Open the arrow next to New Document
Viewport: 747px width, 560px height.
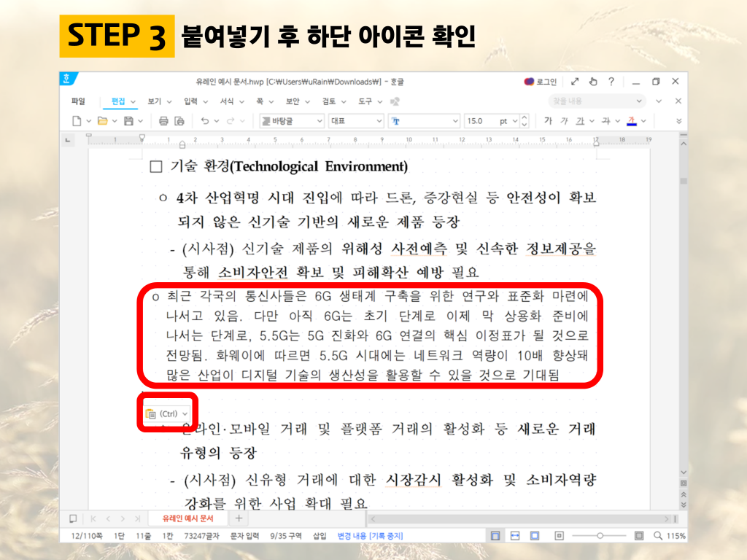click(x=88, y=122)
